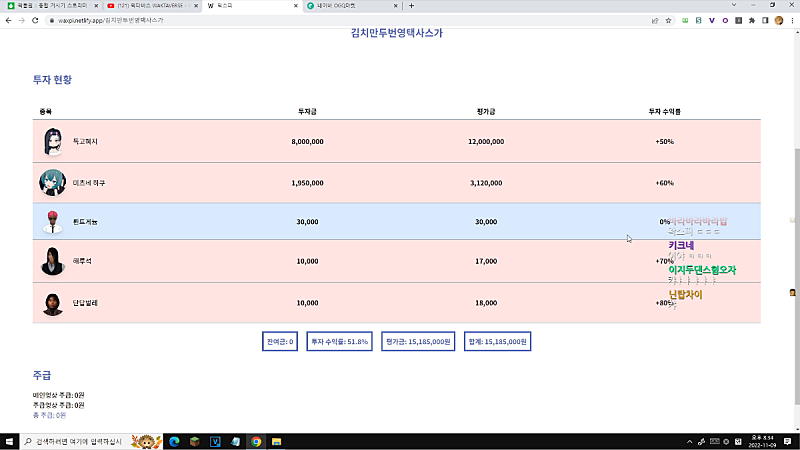Viewport: 800px width, 450px height.
Task: Open the taskbar clock and date
Action: (762, 441)
